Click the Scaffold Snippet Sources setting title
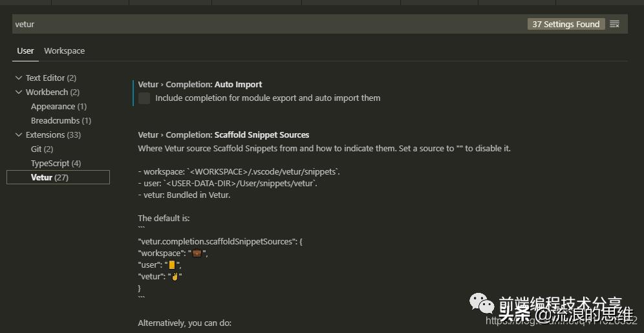This screenshot has width=644, height=333. tap(223, 134)
